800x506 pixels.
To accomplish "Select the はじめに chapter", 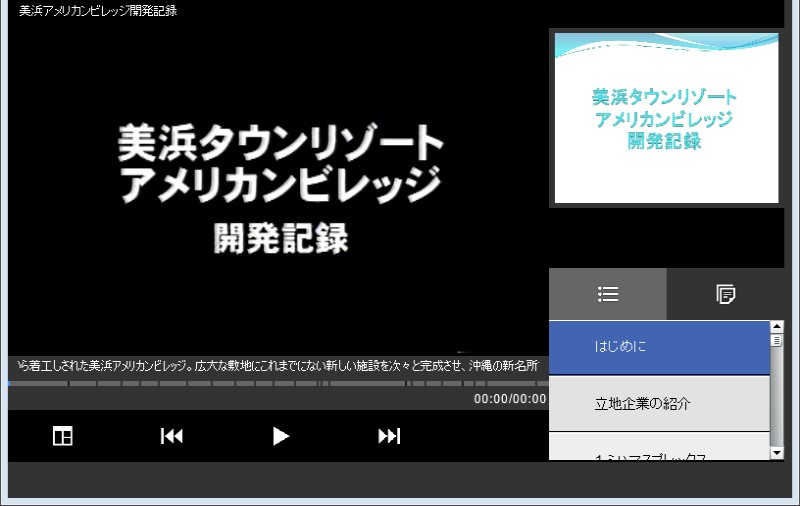I will coord(659,347).
